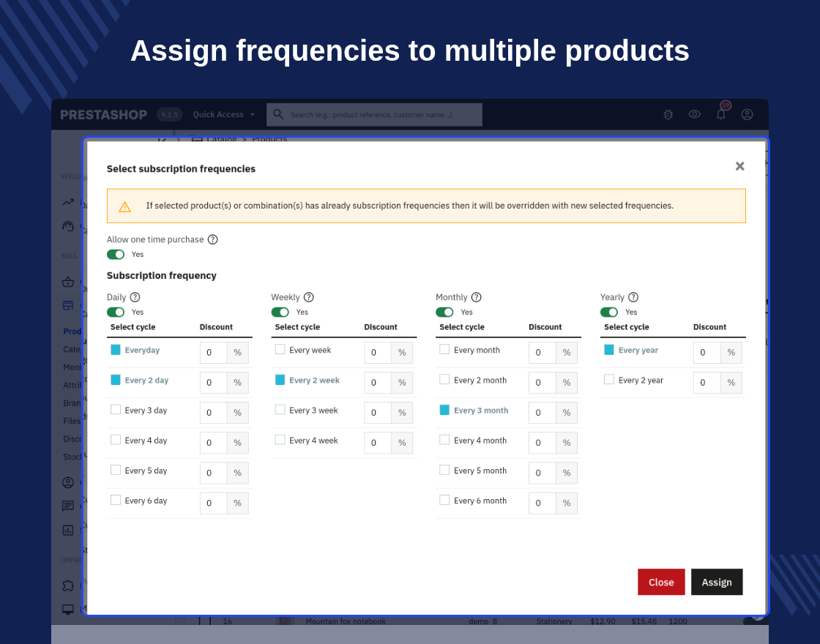
Task: Click the help icon beside Daily
Action: tap(135, 297)
